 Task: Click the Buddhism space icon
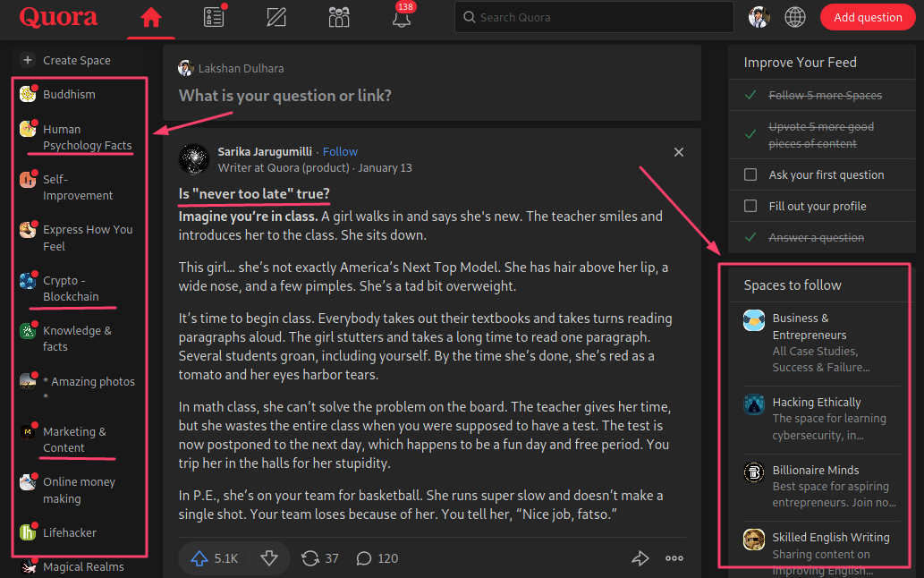click(x=28, y=94)
